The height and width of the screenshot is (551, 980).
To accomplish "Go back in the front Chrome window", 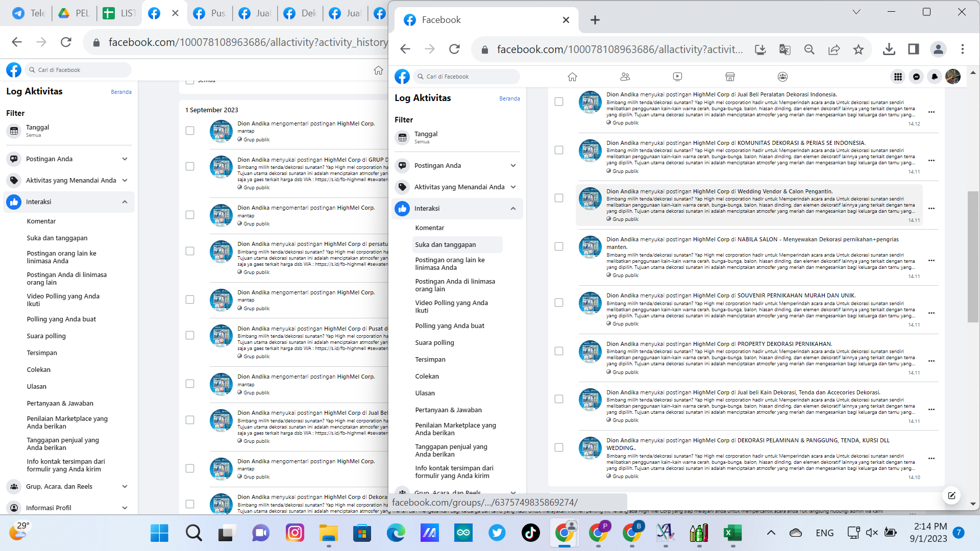I will [x=405, y=49].
